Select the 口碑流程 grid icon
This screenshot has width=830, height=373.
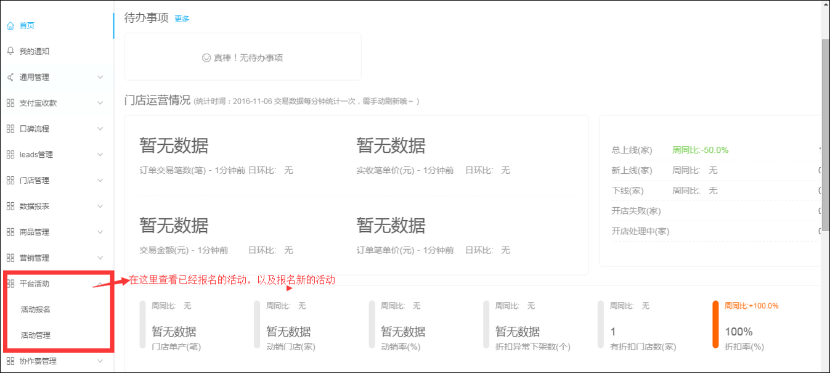tap(11, 129)
